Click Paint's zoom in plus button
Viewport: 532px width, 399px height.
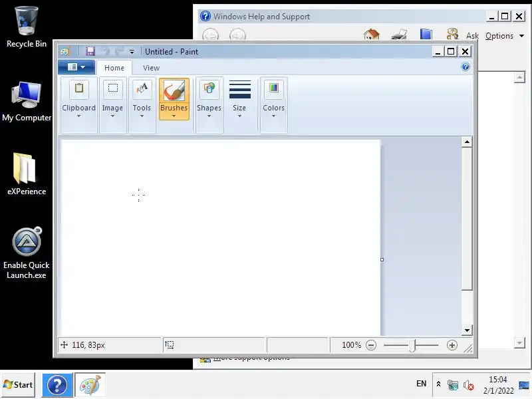click(x=452, y=345)
